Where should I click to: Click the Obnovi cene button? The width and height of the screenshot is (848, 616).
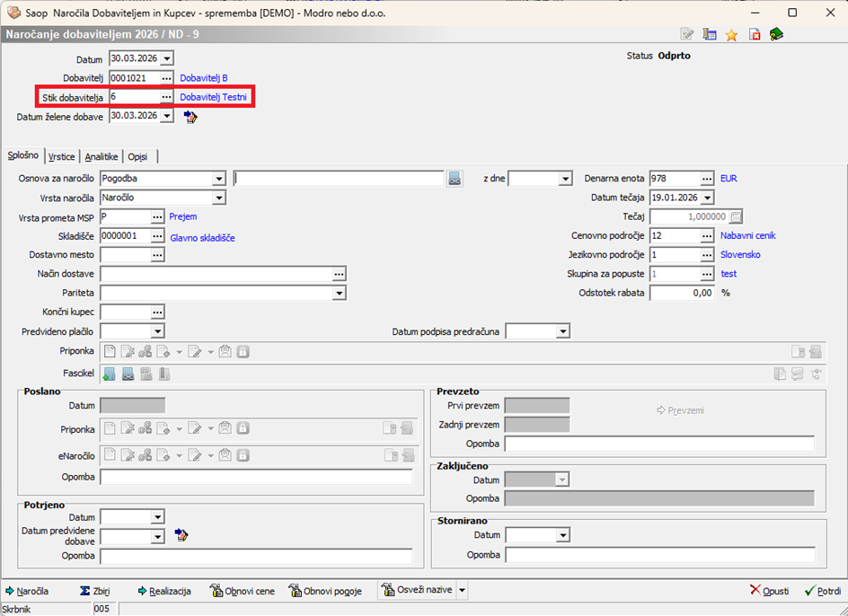243,591
